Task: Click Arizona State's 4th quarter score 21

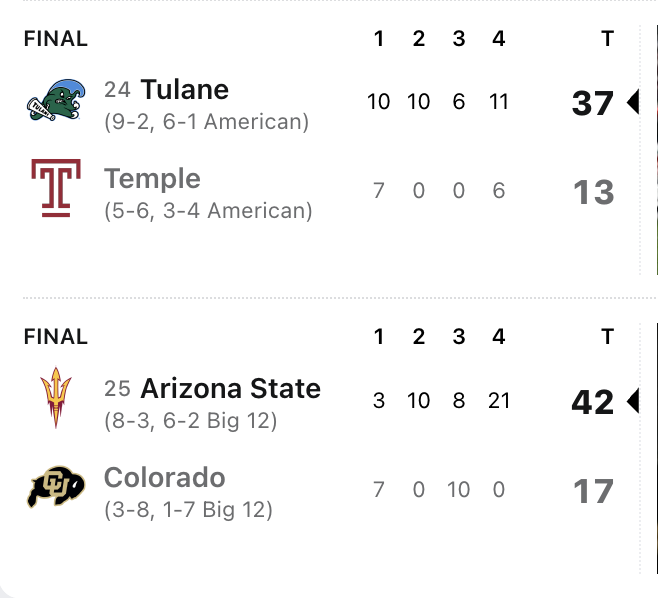Action: pos(498,401)
